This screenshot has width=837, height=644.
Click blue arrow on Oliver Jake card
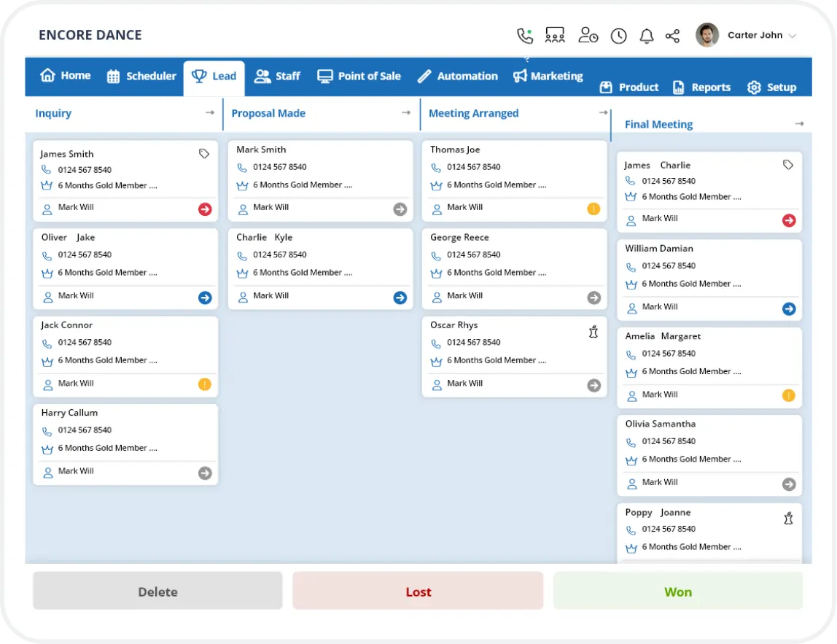tap(205, 298)
